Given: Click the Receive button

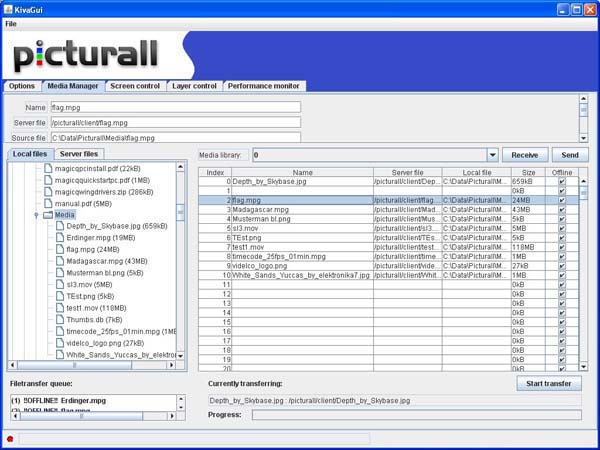Looking at the screenshot, I should point(525,155).
